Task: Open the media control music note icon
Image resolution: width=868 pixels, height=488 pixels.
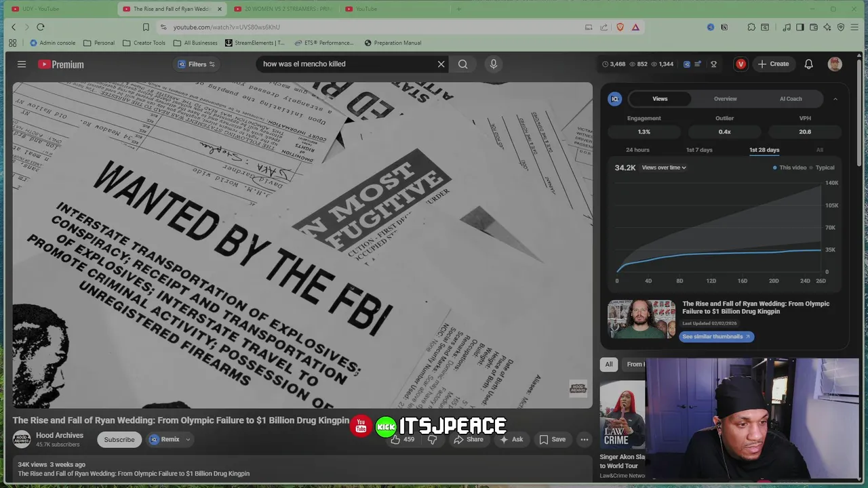Action: 787,27
